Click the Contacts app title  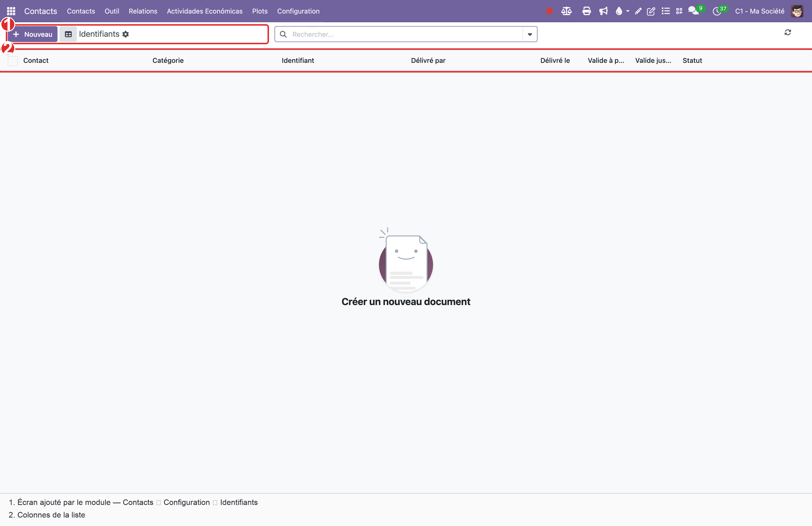coord(41,11)
